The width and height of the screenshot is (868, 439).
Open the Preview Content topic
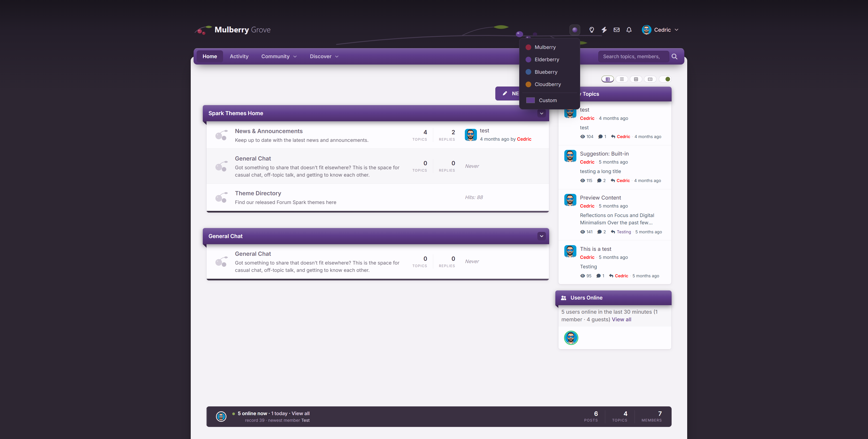tap(600, 198)
